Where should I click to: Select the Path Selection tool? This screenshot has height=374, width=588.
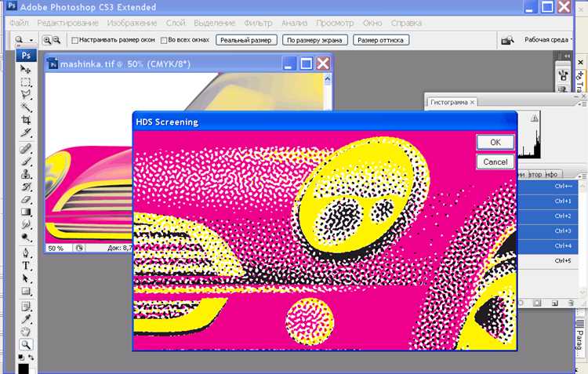(x=26, y=278)
